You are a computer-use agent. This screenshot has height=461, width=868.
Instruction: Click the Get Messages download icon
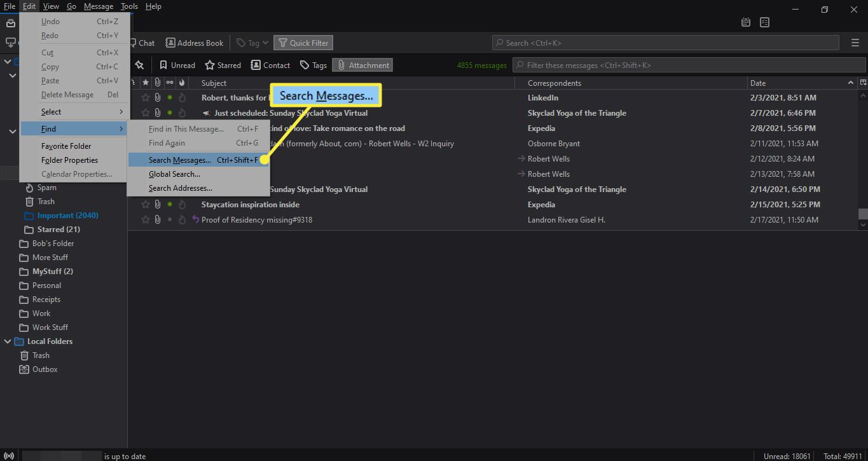[10, 43]
